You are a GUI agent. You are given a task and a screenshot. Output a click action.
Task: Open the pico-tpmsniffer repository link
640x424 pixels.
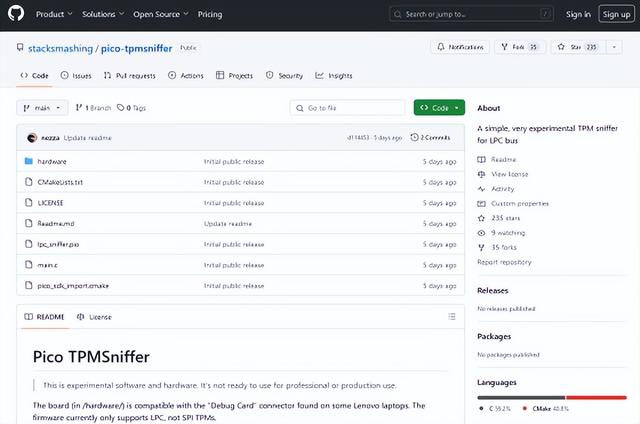tap(136, 49)
